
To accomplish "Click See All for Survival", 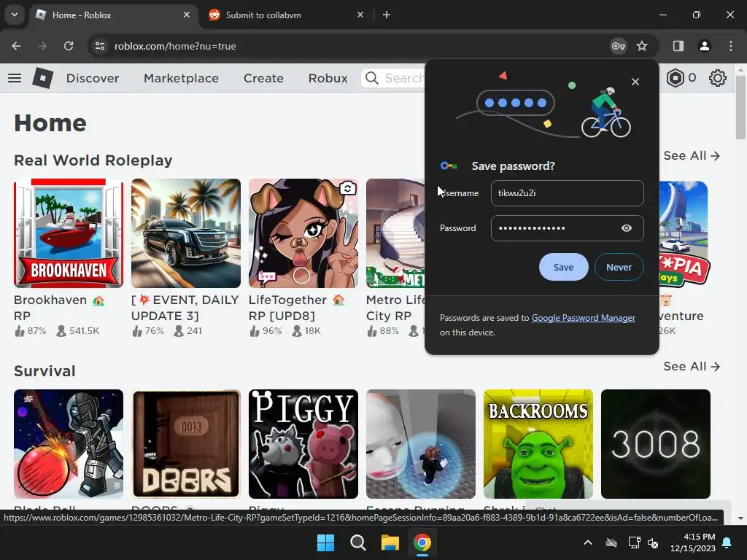I will coord(692,366).
